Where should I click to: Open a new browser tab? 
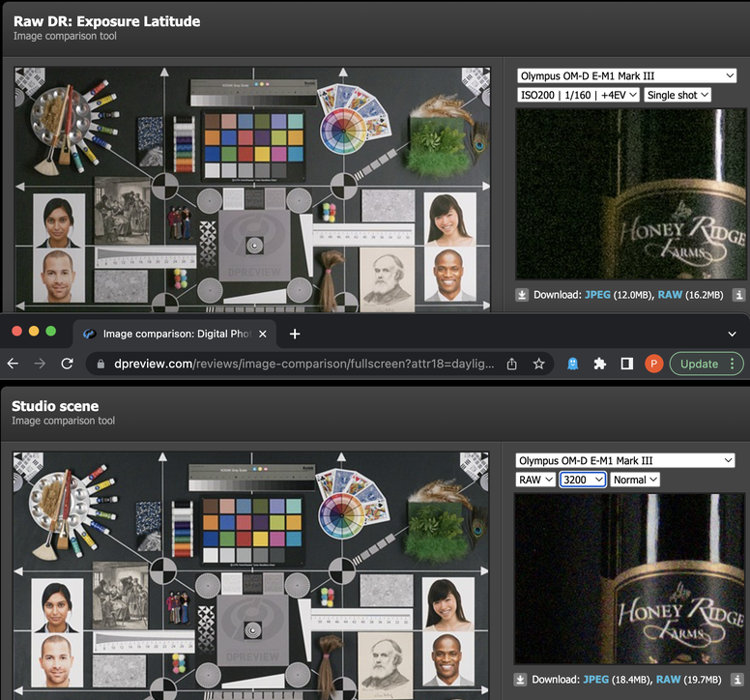[x=295, y=334]
